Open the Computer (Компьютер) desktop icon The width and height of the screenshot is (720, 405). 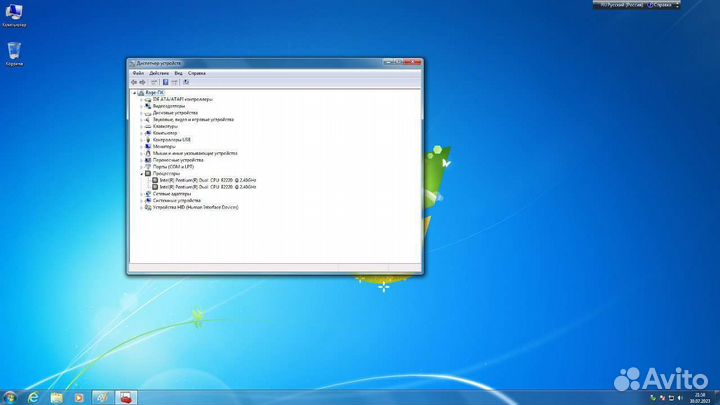[14, 14]
